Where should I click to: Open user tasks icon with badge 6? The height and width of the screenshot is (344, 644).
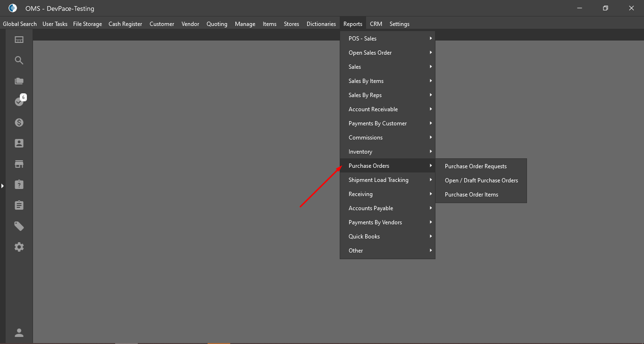19,101
